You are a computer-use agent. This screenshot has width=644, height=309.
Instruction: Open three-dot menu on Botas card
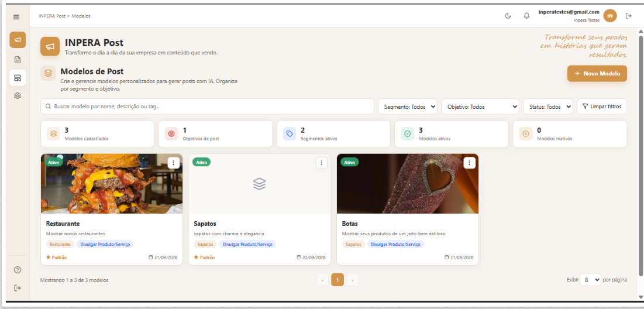470,163
